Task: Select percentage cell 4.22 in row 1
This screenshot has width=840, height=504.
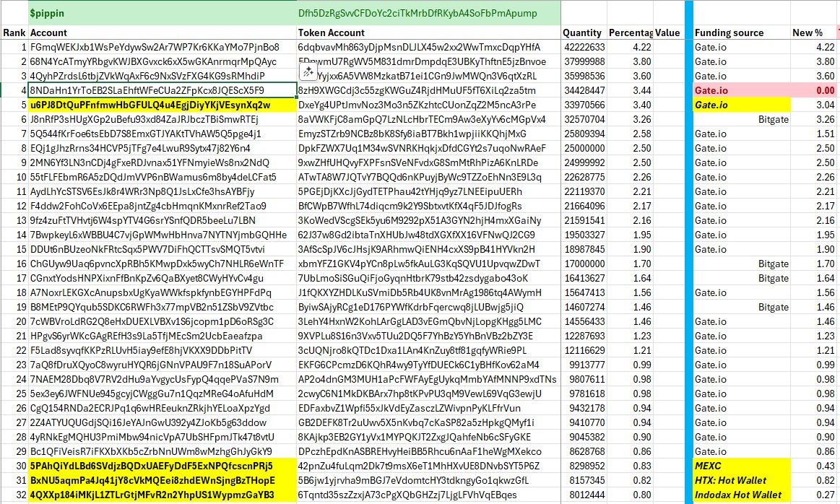Action: 630,47
